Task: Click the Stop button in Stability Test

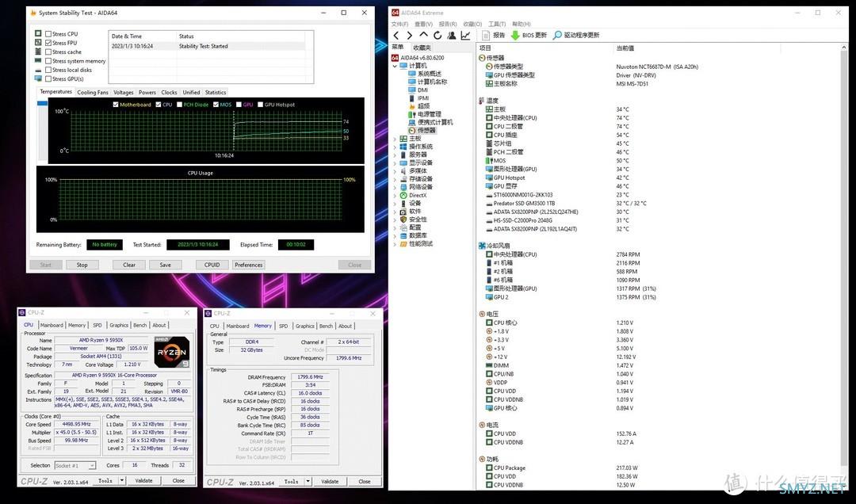Action: pos(82,265)
